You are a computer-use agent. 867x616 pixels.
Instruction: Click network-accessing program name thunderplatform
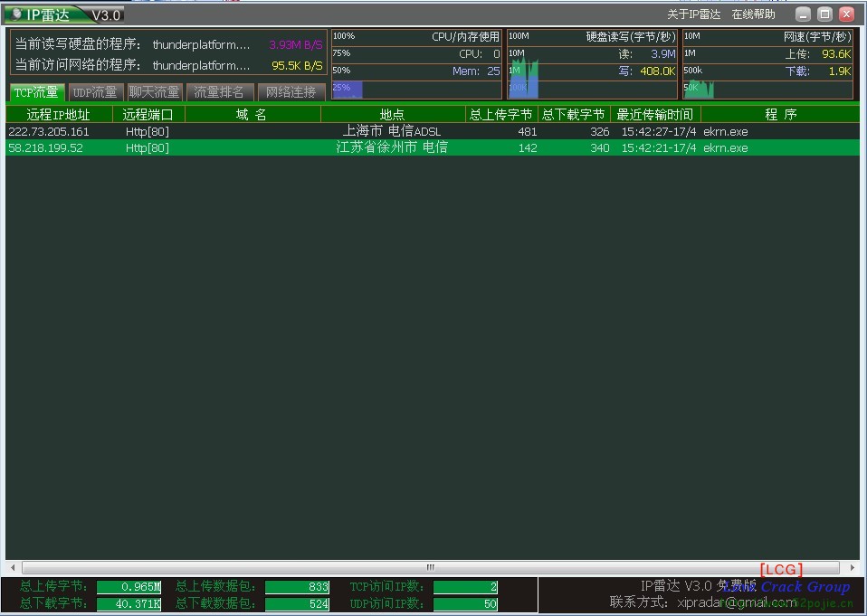201,65
